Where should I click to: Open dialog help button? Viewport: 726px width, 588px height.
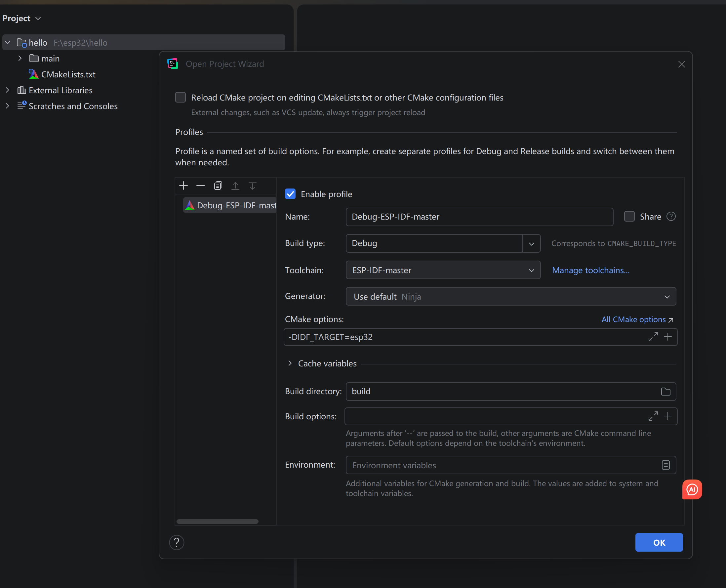(177, 542)
